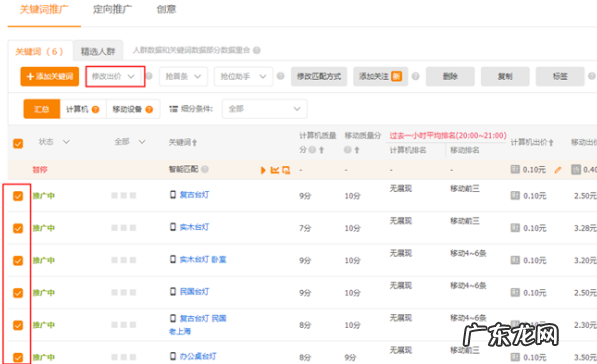The height and width of the screenshot is (364, 597).
Task: Click the help icon under 移动质量分 header
Action: (x=347, y=150)
